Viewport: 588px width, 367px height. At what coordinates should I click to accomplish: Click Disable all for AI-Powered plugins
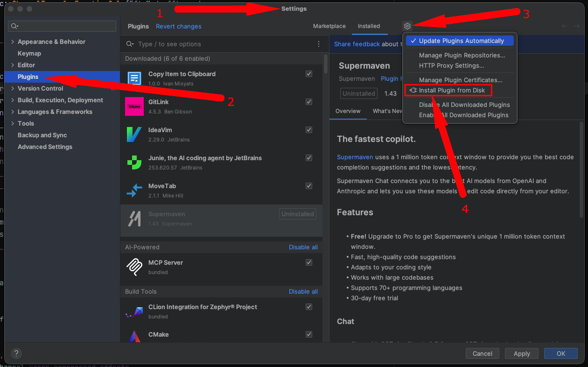[303, 247]
